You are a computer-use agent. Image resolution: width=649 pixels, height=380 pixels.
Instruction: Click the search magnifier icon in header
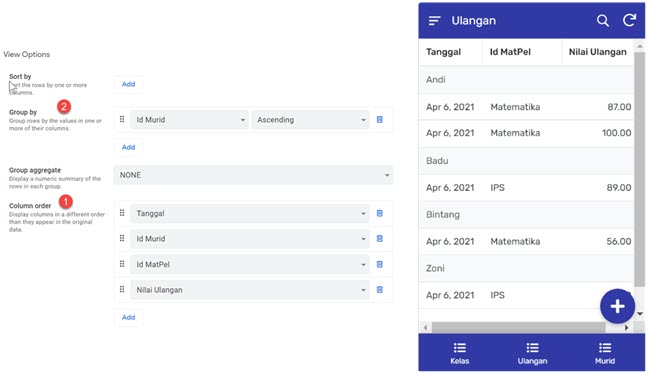point(603,20)
